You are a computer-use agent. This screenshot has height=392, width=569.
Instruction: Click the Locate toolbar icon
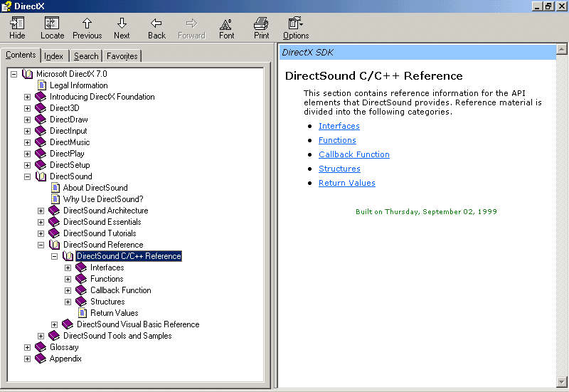[52, 28]
